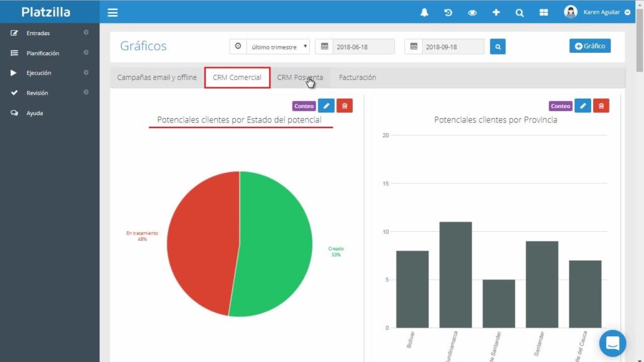Click the En tratamiento 48% label
This screenshot has height=362, width=644.
coord(142,236)
